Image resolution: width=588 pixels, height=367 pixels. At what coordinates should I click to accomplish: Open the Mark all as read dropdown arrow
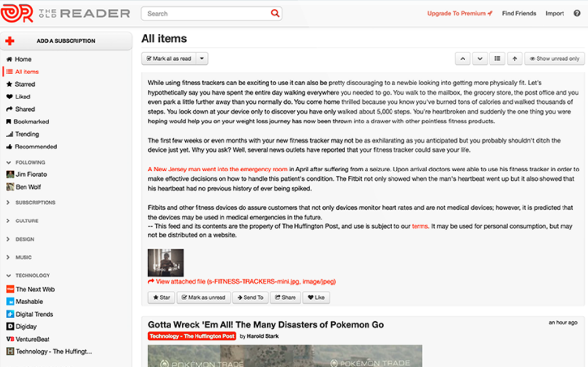click(x=202, y=59)
